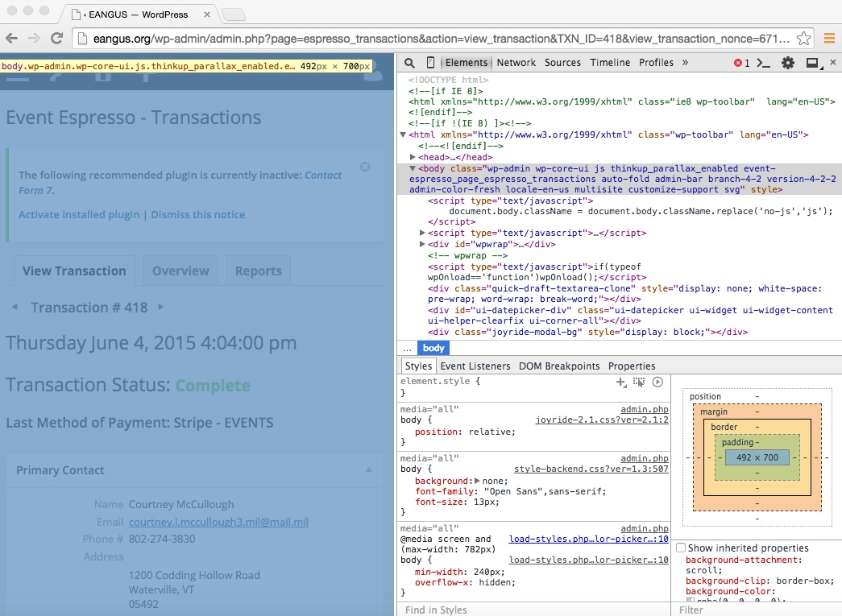This screenshot has height=616, width=842.
Task: Expand the head node in DOM tree
Action: pos(413,157)
